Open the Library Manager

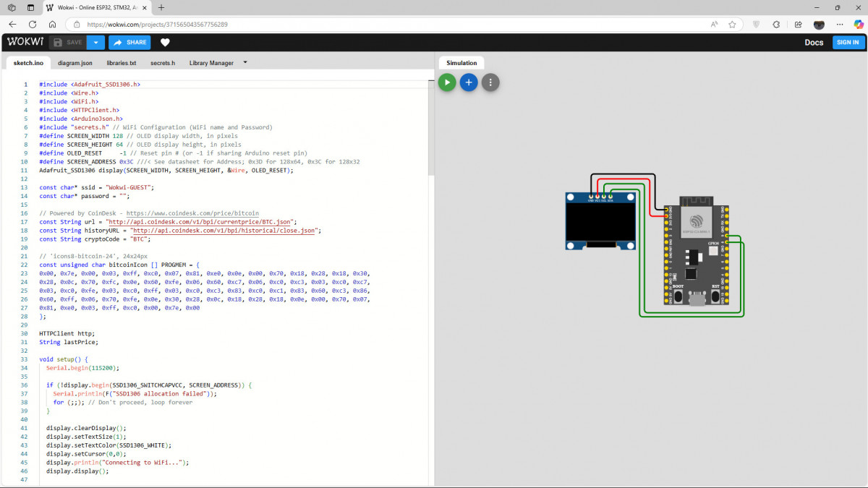click(212, 63)
